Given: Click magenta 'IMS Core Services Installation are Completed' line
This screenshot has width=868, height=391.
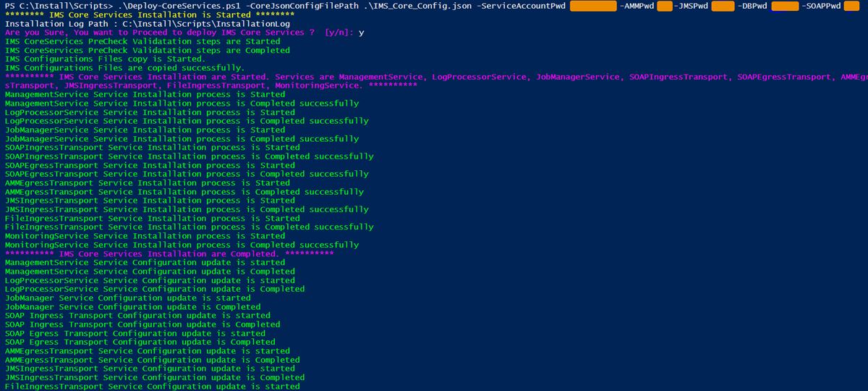Looking at the screenshot, I should pos(169,254).
